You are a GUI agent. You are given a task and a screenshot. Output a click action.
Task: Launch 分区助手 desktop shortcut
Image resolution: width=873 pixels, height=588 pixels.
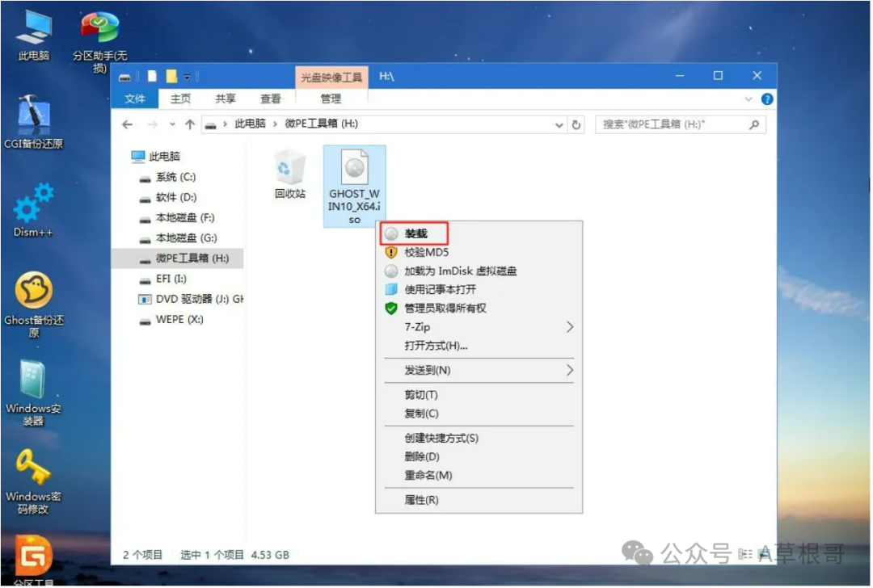(x=99, y=40)
